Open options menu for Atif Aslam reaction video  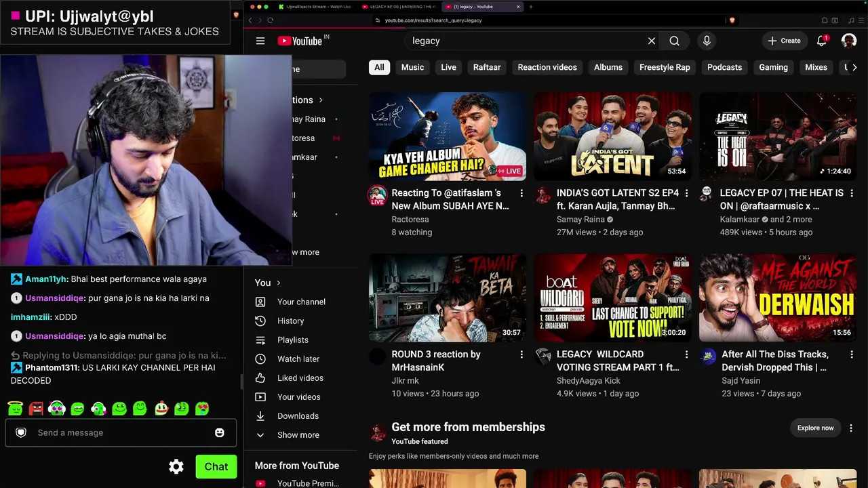pyautogui.click(x=521, y=193)
